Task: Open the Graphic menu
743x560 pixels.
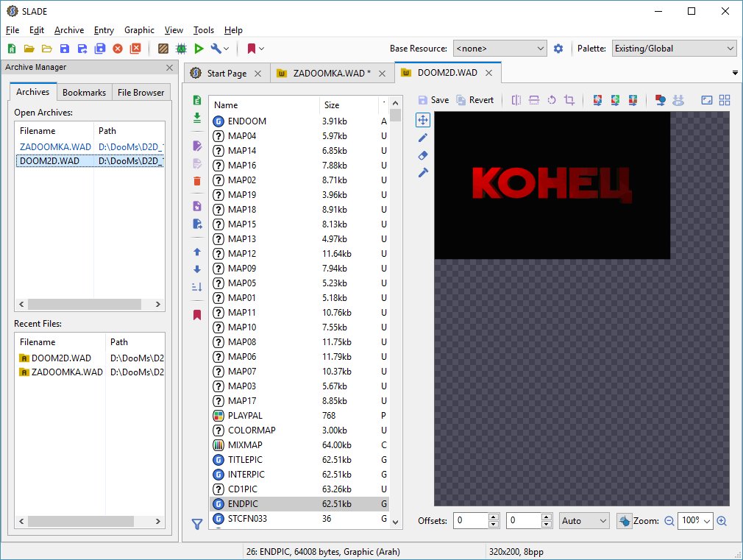Action: 139,30
